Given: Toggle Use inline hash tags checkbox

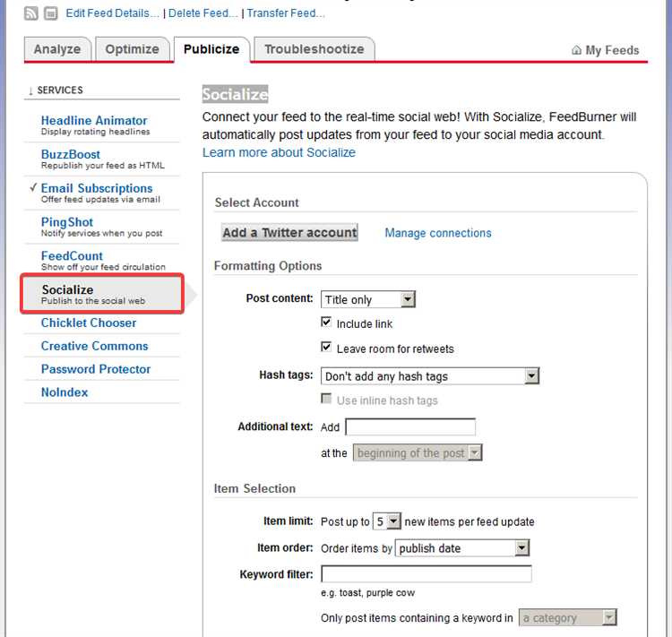Looking at the screenshot, I should [326, 399].
